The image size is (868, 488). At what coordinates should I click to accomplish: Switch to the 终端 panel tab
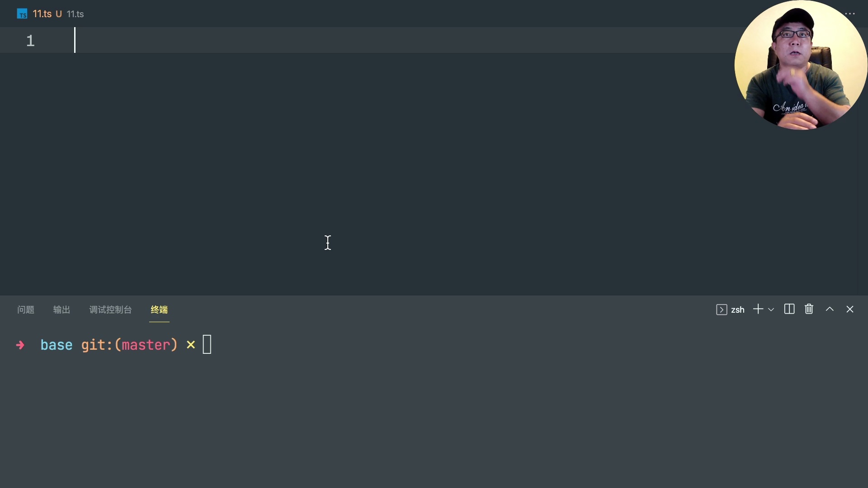click(x=159, y=310)
